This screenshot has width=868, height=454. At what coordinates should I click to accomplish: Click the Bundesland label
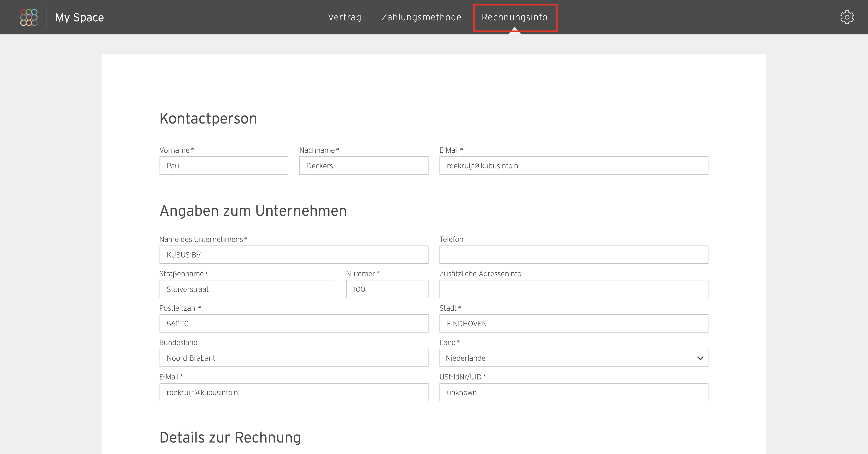point(178,342)
